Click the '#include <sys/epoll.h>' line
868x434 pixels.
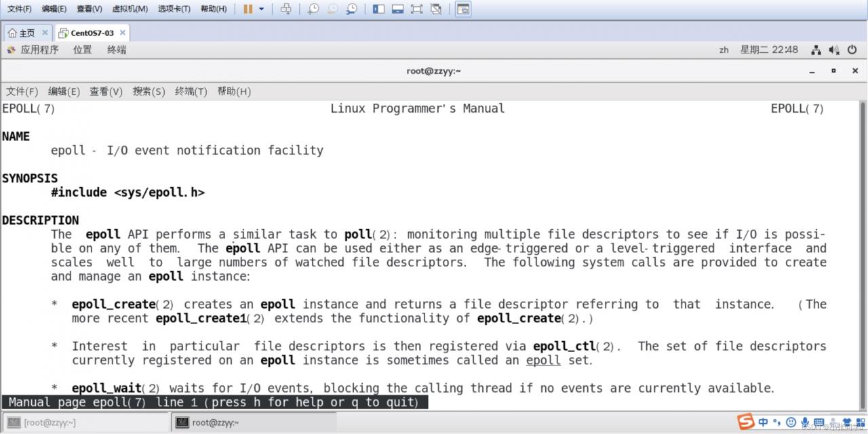point(127,193)
